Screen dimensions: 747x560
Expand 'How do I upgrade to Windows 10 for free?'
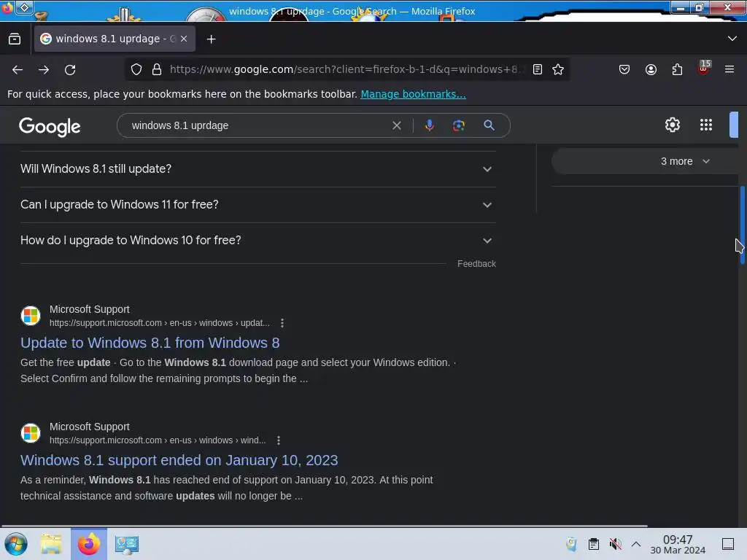point(258,241)
